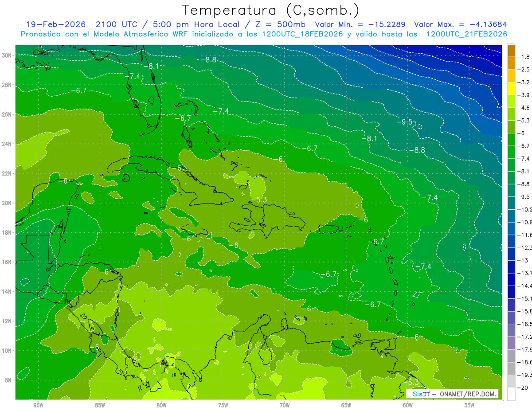Click the '90W' longitude axis label

tap(38, 405)
